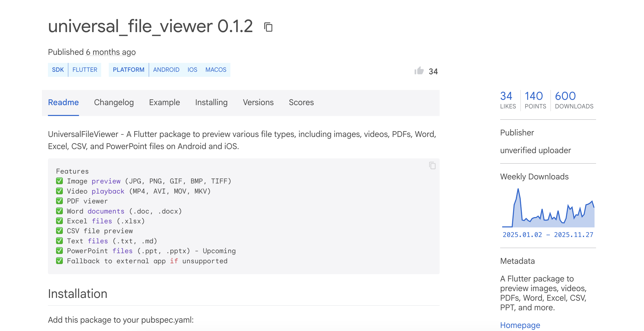Open the Homepage link
Image resolution: width=644 pixels, height=331 pixels.
tap(520, 325)
